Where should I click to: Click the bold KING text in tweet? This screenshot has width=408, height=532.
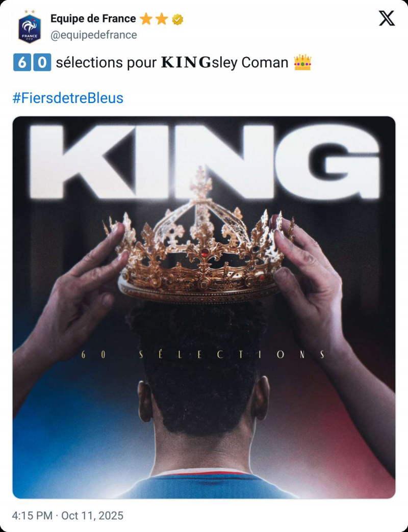pos(186,63)
